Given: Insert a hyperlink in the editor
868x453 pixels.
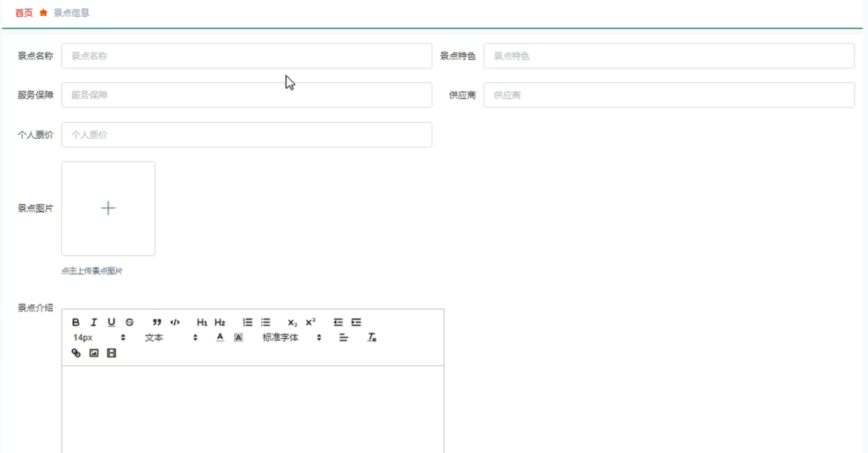Looking at the screenshot, I should (x=75, y=353).
